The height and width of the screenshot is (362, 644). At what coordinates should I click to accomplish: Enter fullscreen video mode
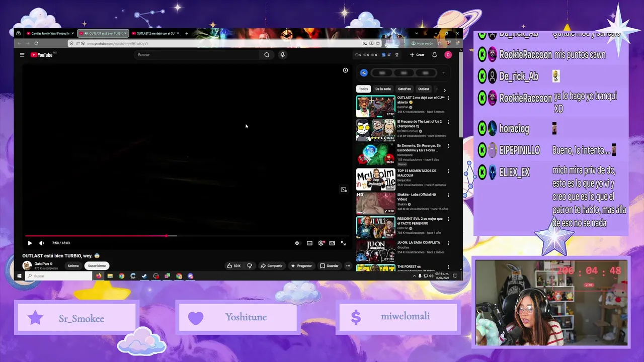coord(343,243)
